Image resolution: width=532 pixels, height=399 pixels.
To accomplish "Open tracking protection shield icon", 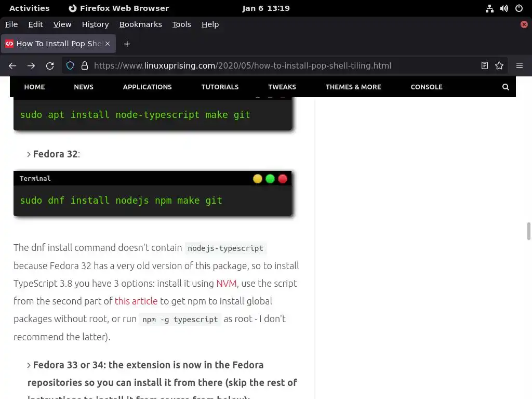I will coord(70,65).
